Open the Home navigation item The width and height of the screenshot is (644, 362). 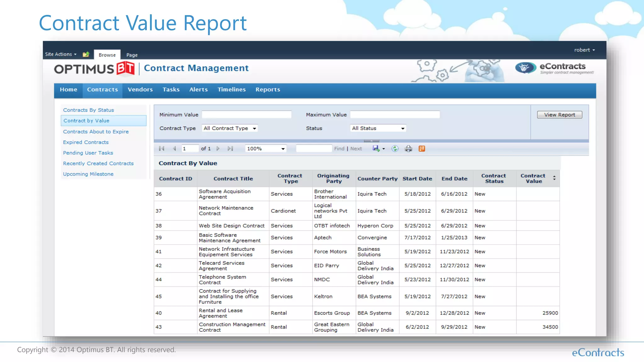(69, 90)
